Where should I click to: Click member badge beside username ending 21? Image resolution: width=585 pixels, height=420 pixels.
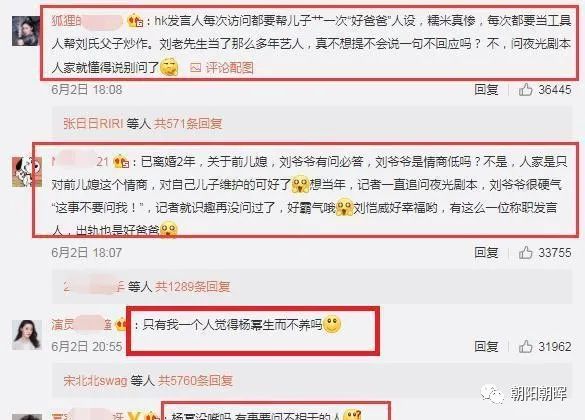point(121,162)
